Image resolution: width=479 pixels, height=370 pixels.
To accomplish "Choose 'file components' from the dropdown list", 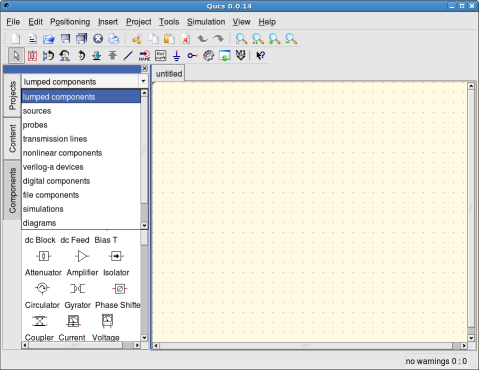I will (x=81, y=195).
